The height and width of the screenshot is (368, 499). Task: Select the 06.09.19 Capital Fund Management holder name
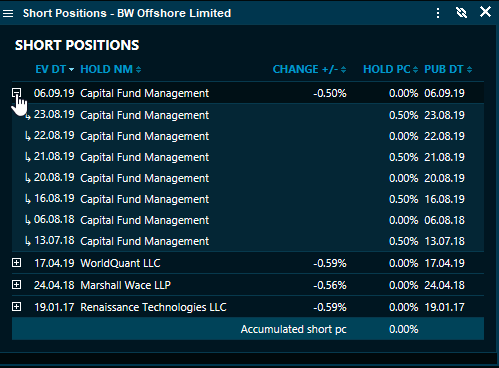(x=144, y=93)
